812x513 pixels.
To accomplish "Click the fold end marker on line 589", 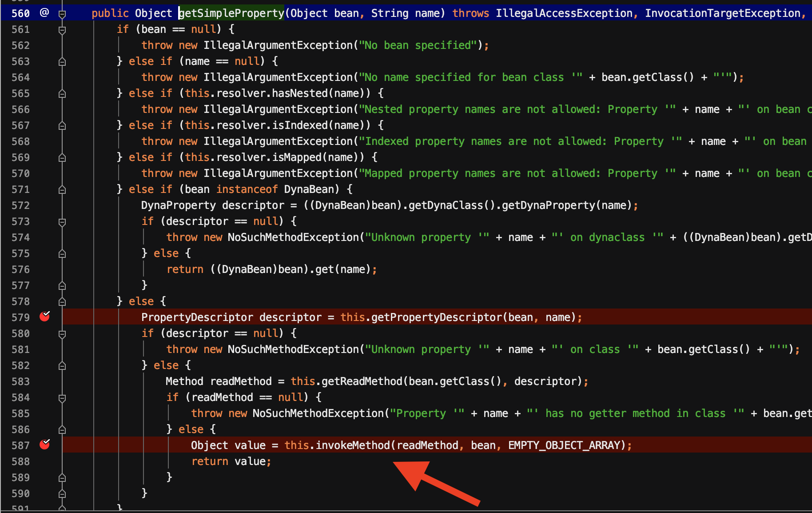I will pos(62,478).
